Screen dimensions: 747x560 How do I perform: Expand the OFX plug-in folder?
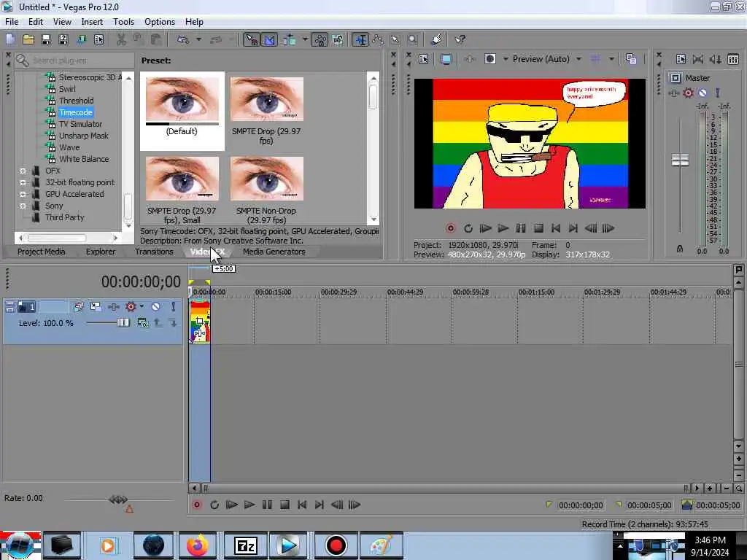tap(23, 171)
